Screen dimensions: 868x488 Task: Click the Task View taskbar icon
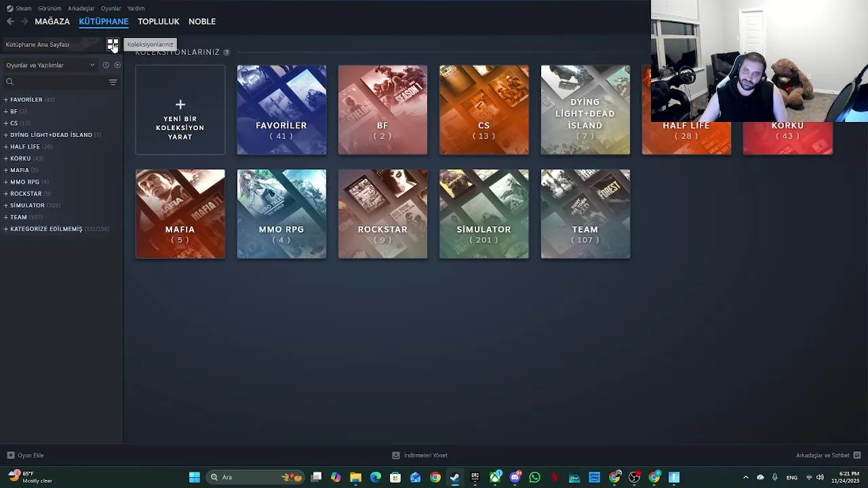[x=316, y=477]
